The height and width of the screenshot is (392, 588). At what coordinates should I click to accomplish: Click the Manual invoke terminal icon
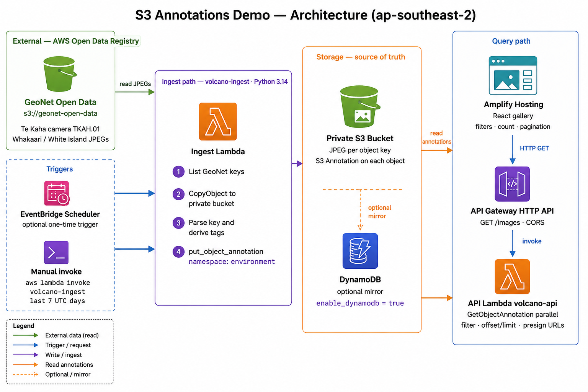(x=56, y=252)
